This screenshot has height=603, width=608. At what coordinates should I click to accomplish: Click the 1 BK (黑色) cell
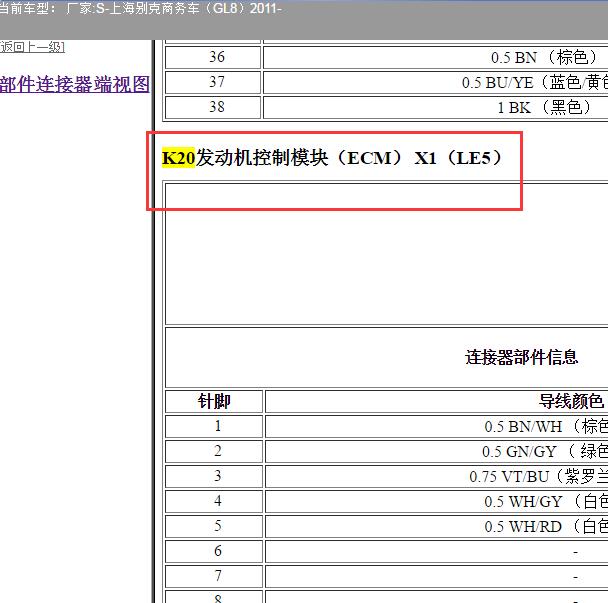pyautogui.click(x=435, y=107)
